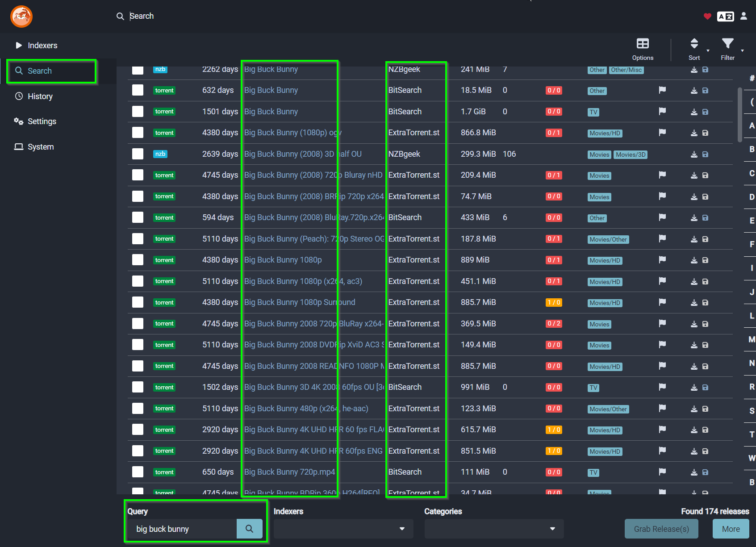The image size is (756, 547).
Task: Go to History in sidebar
Action: pos(40,96)
